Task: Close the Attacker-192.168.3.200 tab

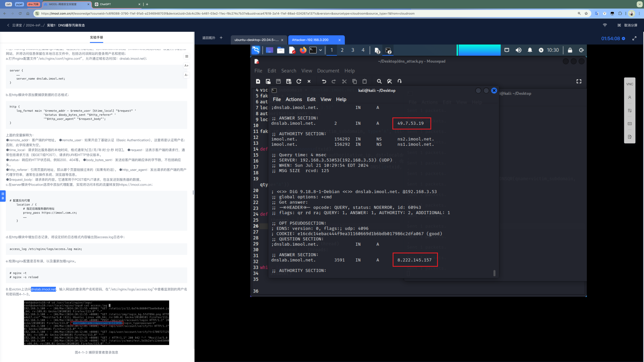Action: tap(340, 40)
